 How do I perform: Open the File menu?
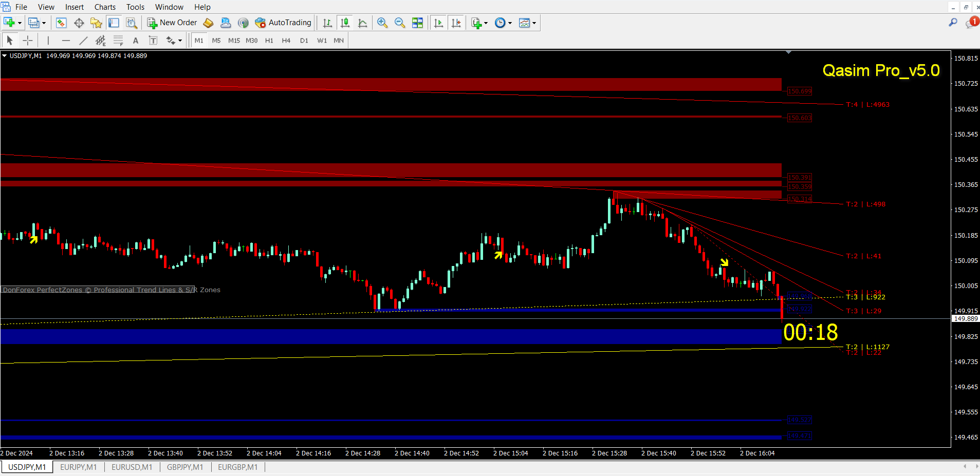(22, 7)
